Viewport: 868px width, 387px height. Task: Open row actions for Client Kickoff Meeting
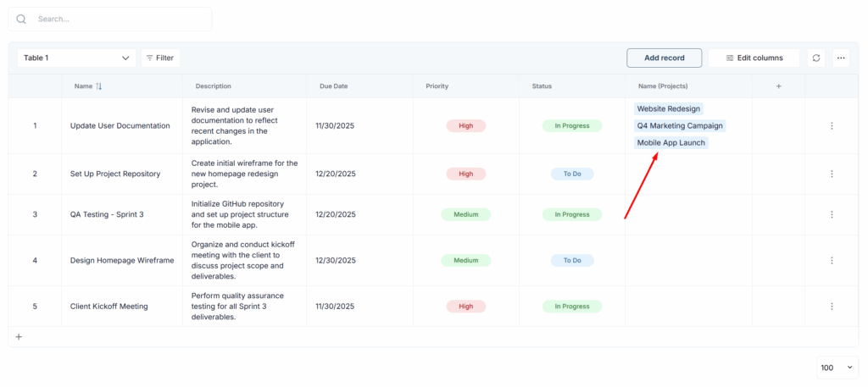click(x=832, y=307)
